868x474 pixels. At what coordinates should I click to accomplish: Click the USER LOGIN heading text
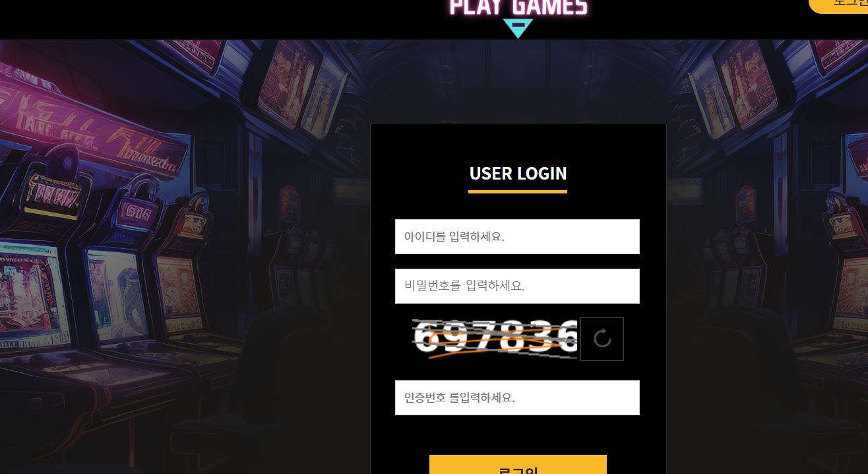518,173
